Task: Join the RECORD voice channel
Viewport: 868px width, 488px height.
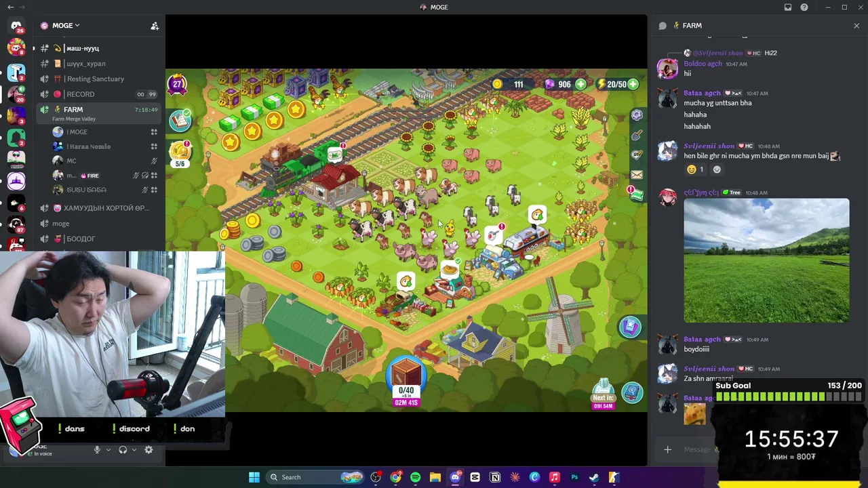Action: (99, 94)
